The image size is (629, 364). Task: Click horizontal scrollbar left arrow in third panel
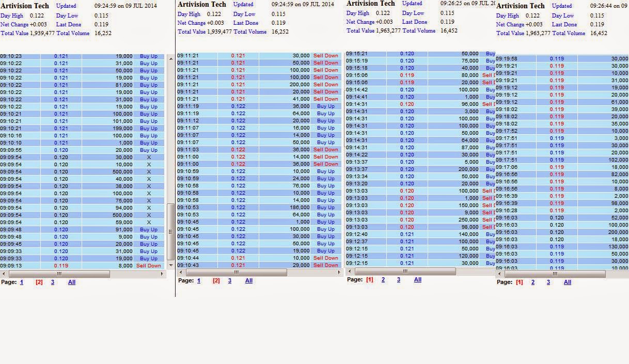[350, 271]
